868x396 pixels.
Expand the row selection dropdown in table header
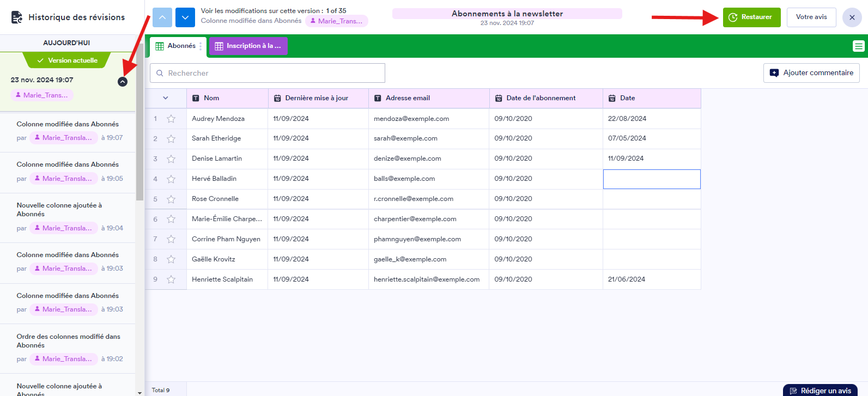(x=166, y=99)
